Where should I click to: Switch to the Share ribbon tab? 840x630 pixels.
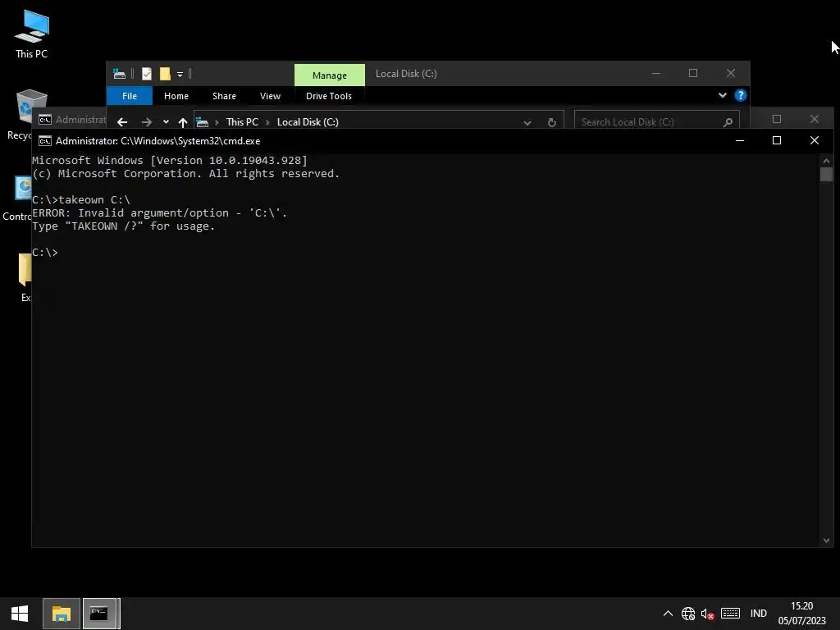(224, 96)
